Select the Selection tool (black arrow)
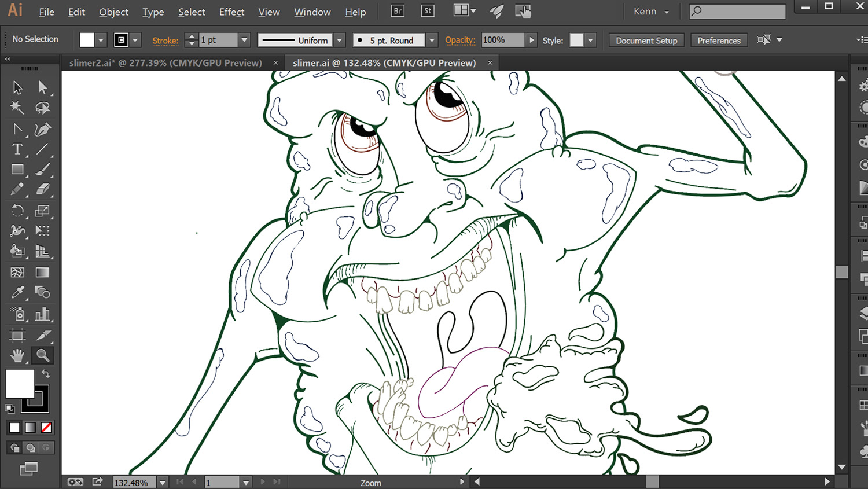This screenshot has height=489, width=868. coord(17,87)
